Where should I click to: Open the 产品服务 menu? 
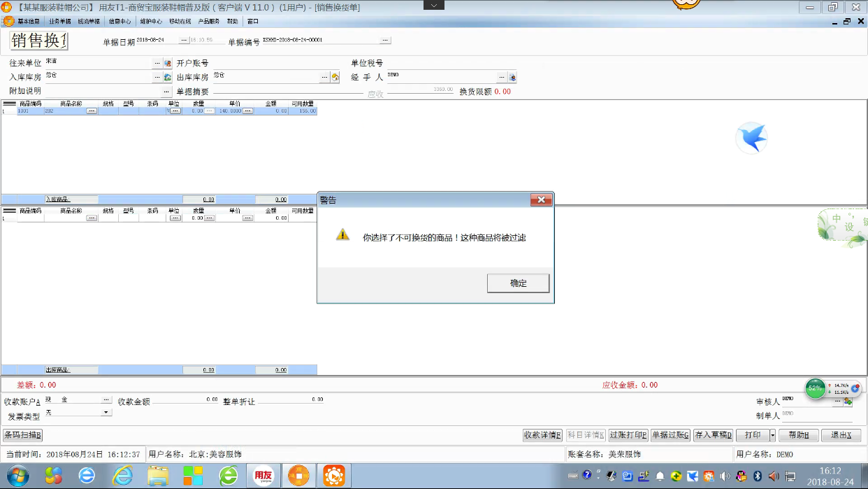[209, 22]
